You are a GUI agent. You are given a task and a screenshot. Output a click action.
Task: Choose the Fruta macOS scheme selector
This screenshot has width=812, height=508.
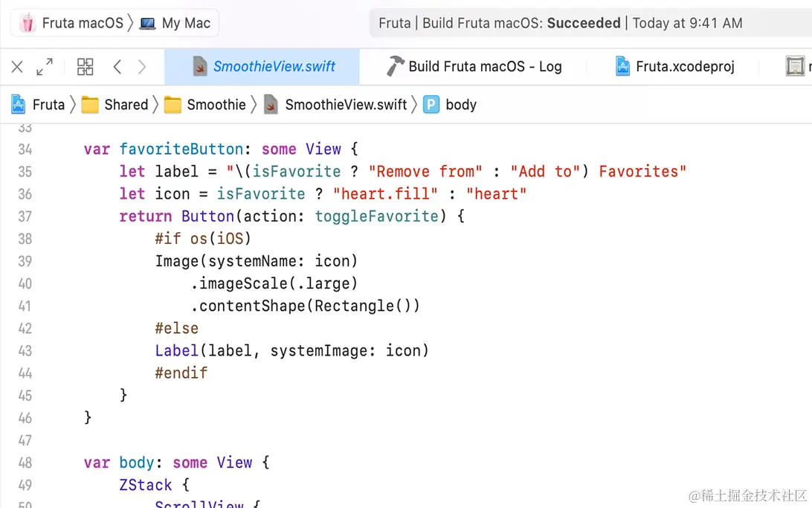tap(73, 23)
